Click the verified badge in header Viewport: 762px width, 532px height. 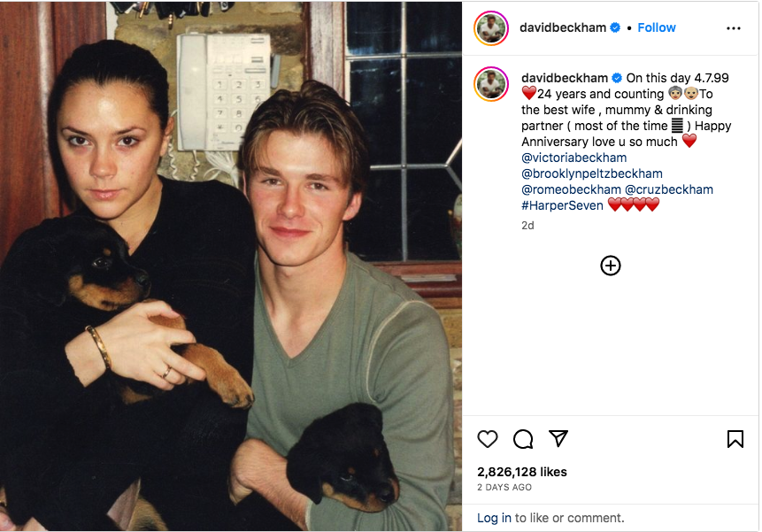(x=615, y=27)
